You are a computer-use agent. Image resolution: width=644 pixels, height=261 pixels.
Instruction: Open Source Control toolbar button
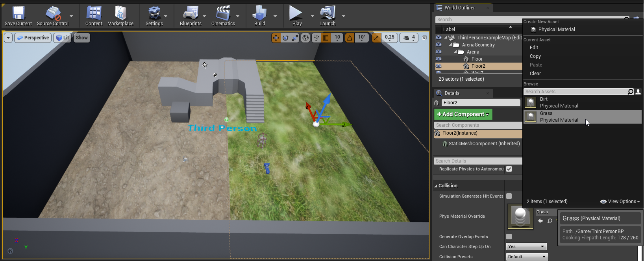pos(53,16)
